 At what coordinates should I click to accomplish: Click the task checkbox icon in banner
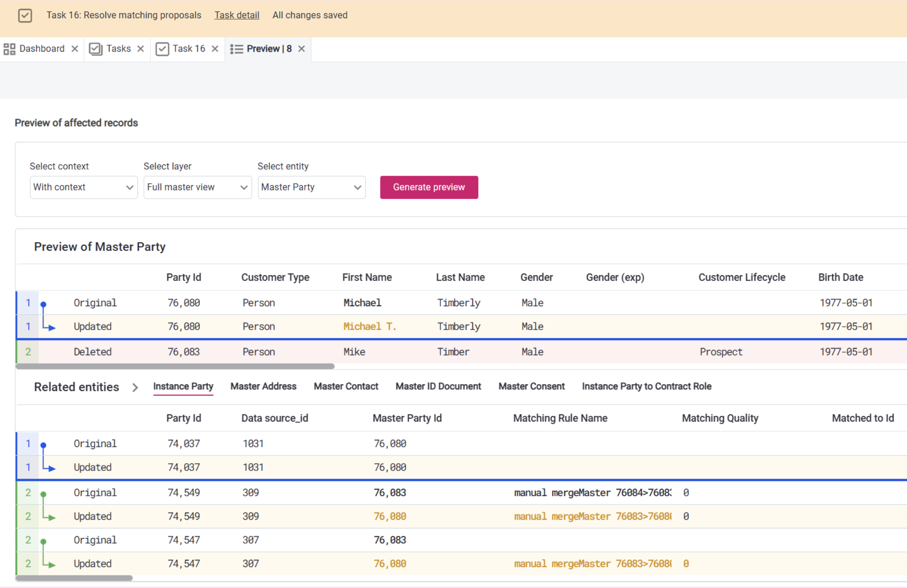(25, 16)
